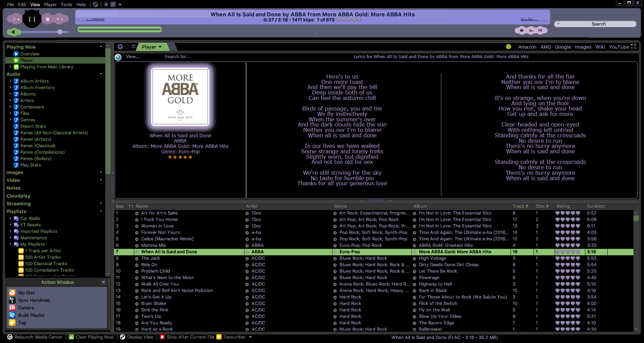Adjust the volume slider handle
Viewport: 644px width, 343px height.
60,32
